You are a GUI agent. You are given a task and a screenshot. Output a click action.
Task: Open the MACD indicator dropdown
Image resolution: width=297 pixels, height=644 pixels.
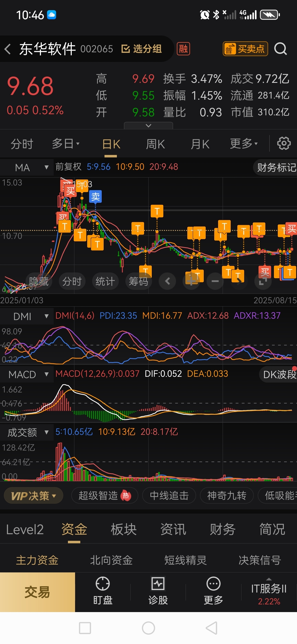tap(27, 374)
